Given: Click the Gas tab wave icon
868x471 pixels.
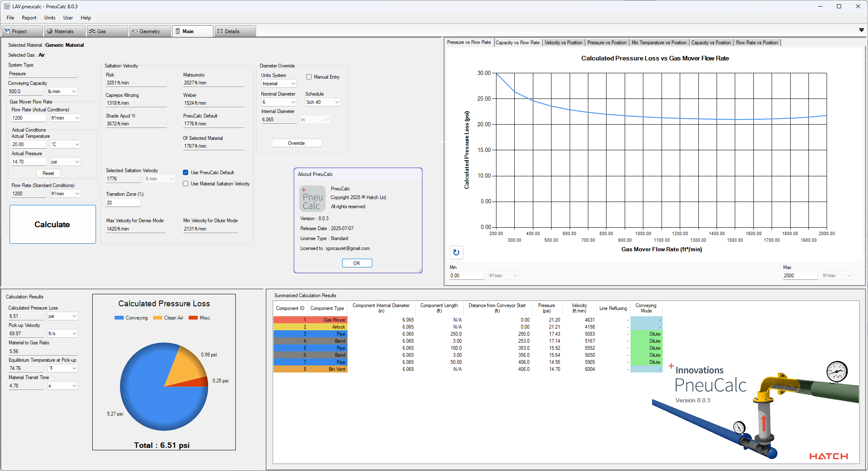Looking at the screenshot, I should (93, 31).
